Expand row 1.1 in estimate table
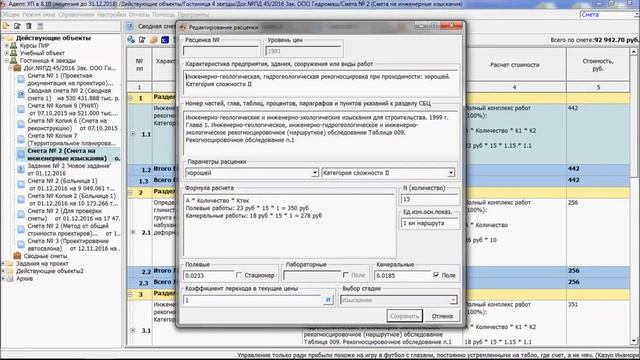 (x=133, y=134)
